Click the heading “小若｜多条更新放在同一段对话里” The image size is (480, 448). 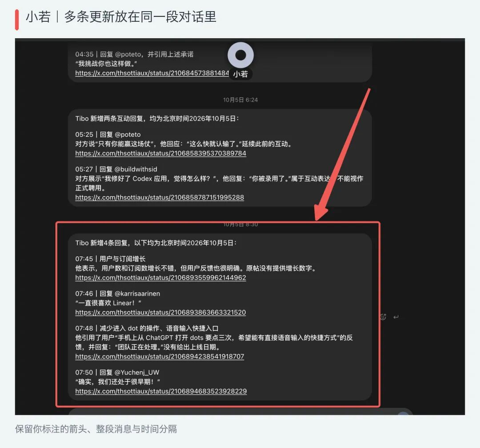coord(121,16)
